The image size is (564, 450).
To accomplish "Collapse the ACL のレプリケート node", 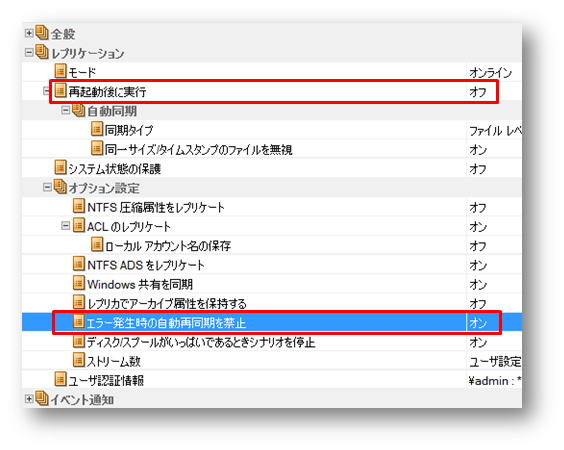I will 65,226.
